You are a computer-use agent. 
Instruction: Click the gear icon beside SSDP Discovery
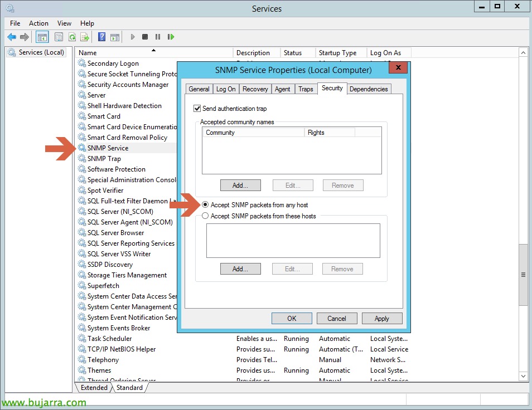point(82,264)
